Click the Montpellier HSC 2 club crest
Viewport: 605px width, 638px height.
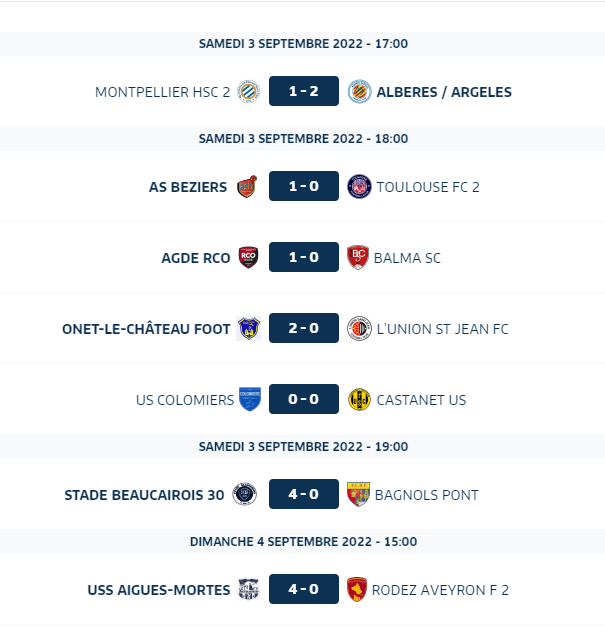248,91
